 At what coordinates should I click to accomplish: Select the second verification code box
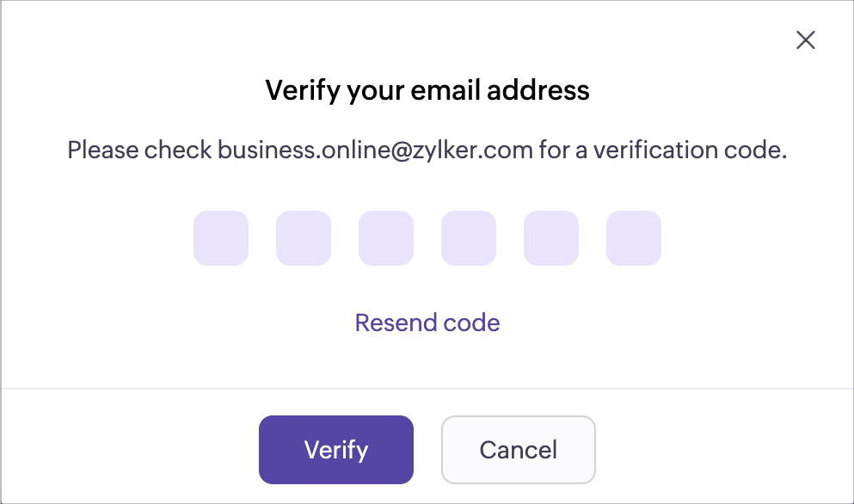coord(304,238)
